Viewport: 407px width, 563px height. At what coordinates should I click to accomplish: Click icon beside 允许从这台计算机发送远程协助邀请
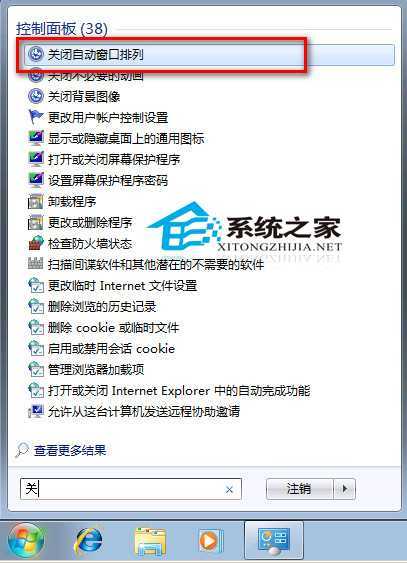click(x=36, y=411)
